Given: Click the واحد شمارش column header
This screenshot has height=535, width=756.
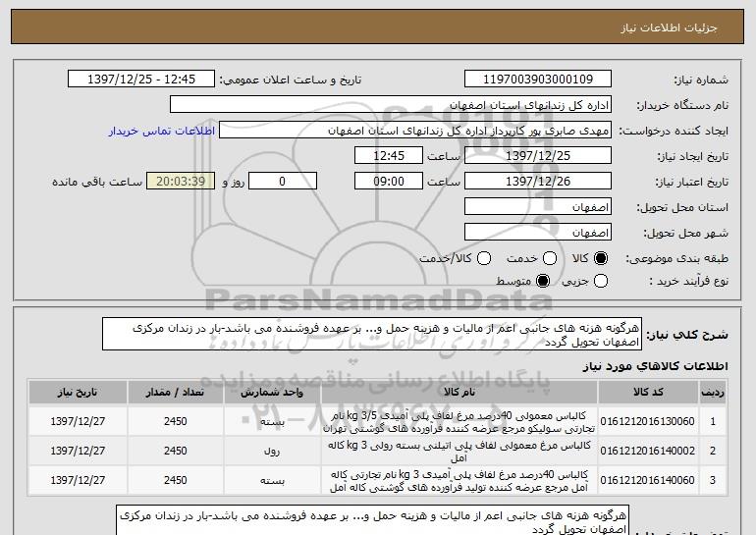Looking at the screenshot, I should pos(272,393).
